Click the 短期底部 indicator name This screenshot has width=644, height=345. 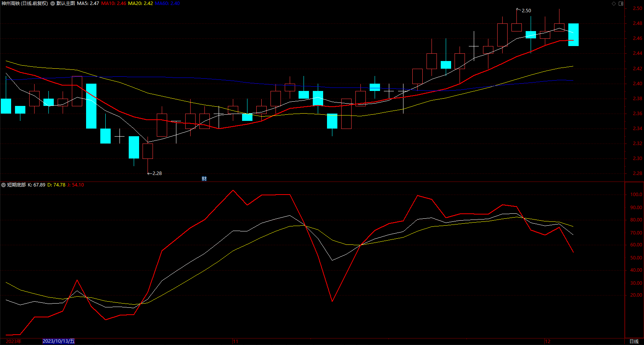(17, 185)
